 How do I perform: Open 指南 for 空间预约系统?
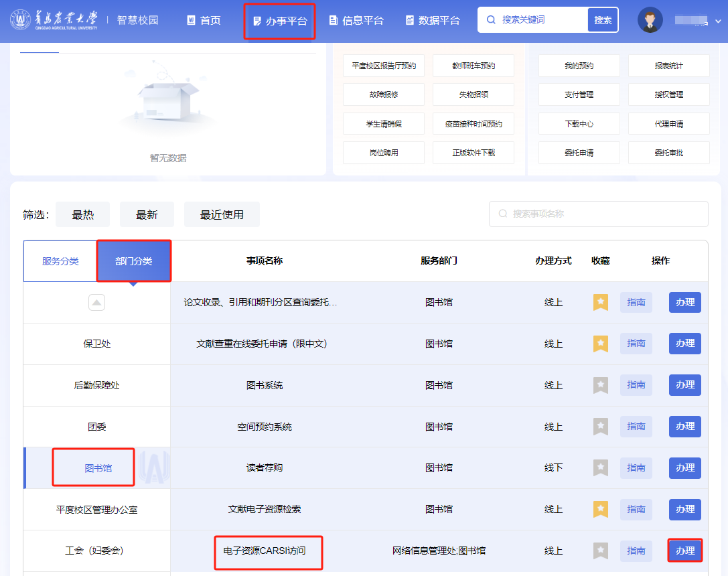[x=636, y=426]
